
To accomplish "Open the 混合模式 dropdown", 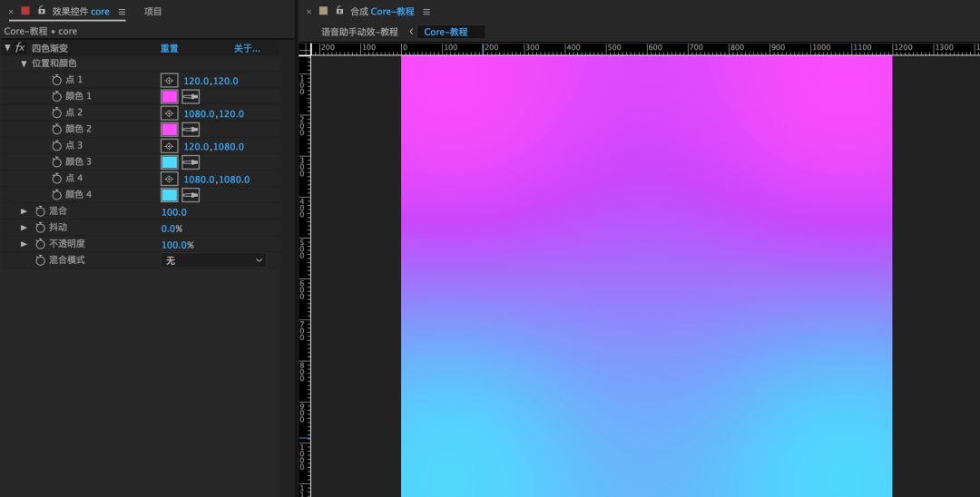I will [x=214, y=260].
